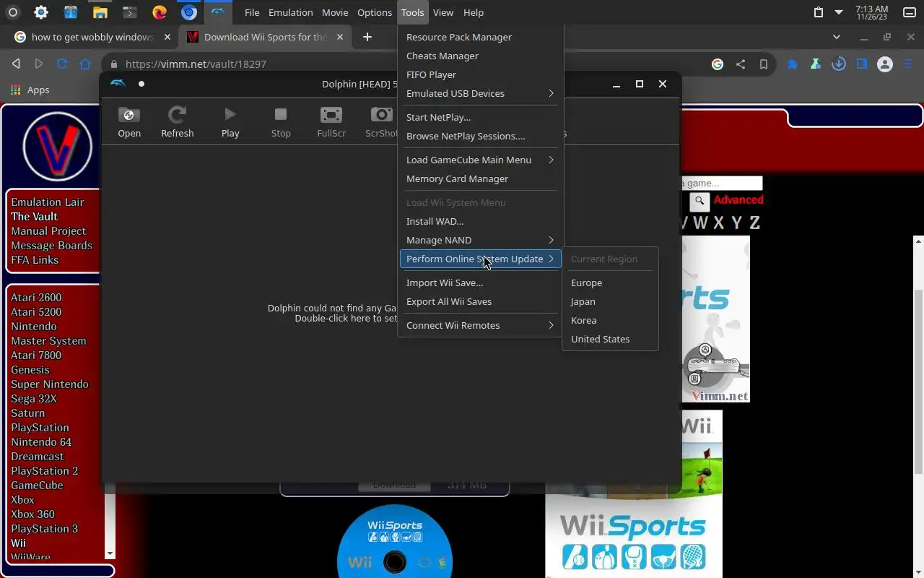Viewport: 924px width, 578px height.
Task: Click the share icon in address bar
Action: click(x=741, y=64)
